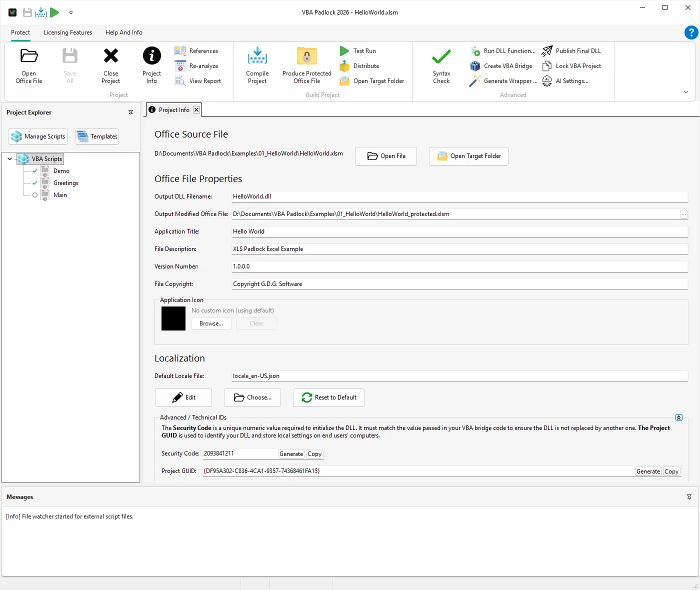700x590 pixels.
Task: Click the Default Locale File field
Action: pos(460,376)
